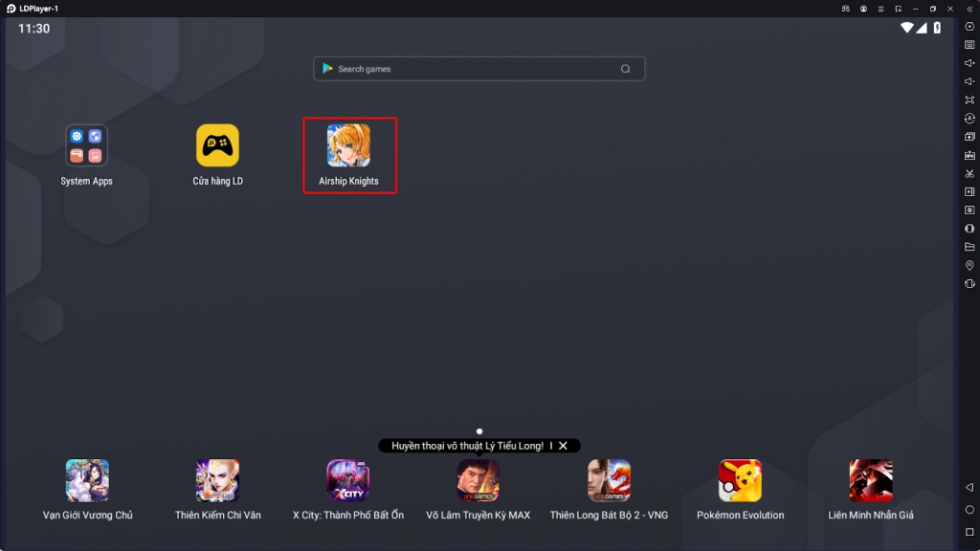
Task: Open the sync operations icon with letter A
Action: pyautogui.click(x=969, y=118)
